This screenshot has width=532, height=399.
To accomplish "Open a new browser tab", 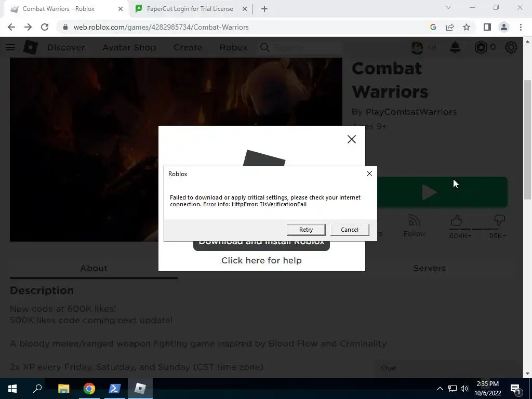I will (264, 9).
